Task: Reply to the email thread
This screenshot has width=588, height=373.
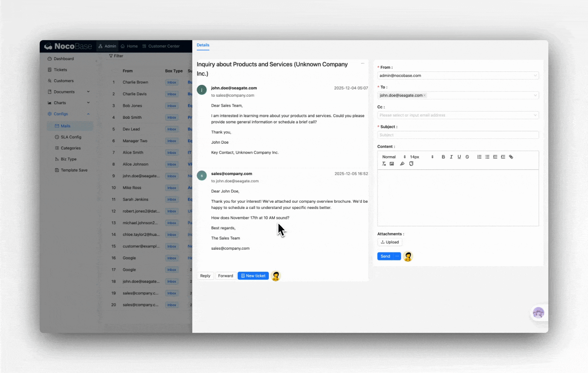Action: point(205,276)
